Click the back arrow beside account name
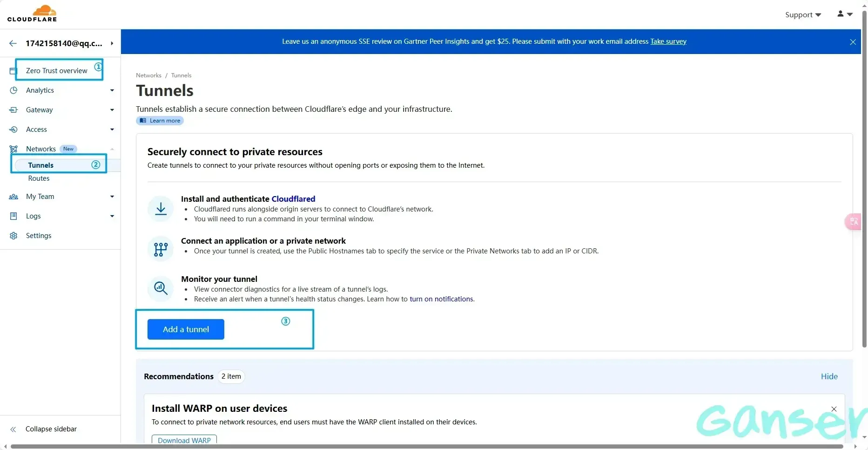 point(13,43)
